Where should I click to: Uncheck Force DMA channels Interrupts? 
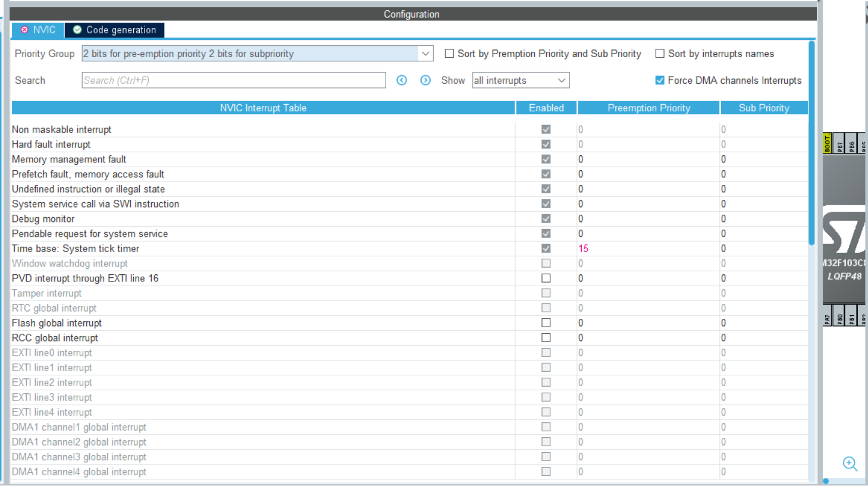click(x=660, y=80)
